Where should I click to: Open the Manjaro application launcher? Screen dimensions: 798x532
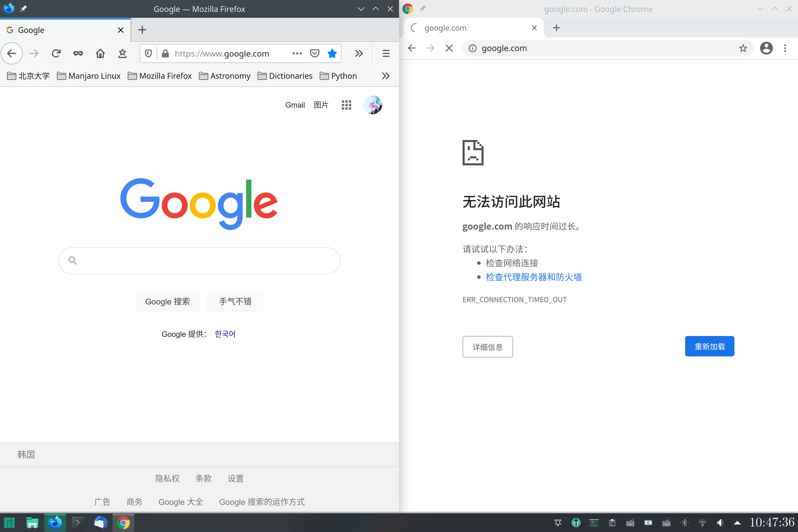coord(10,522)
